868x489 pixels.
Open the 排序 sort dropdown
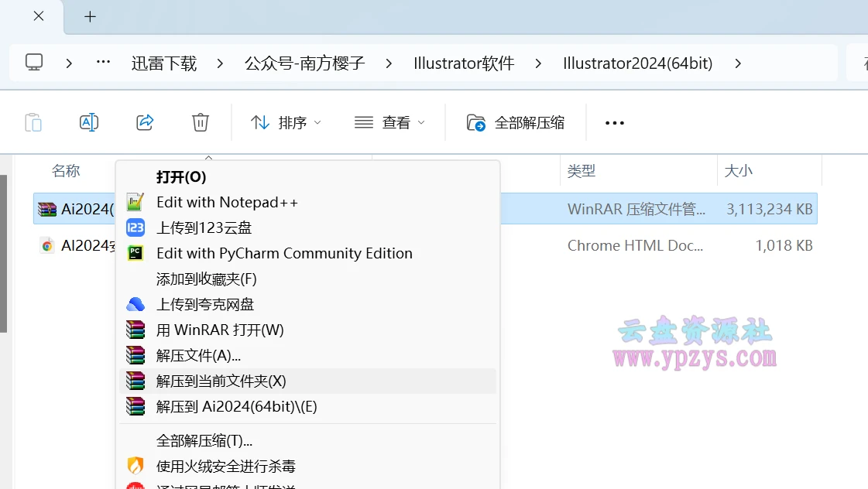point(285,122)
